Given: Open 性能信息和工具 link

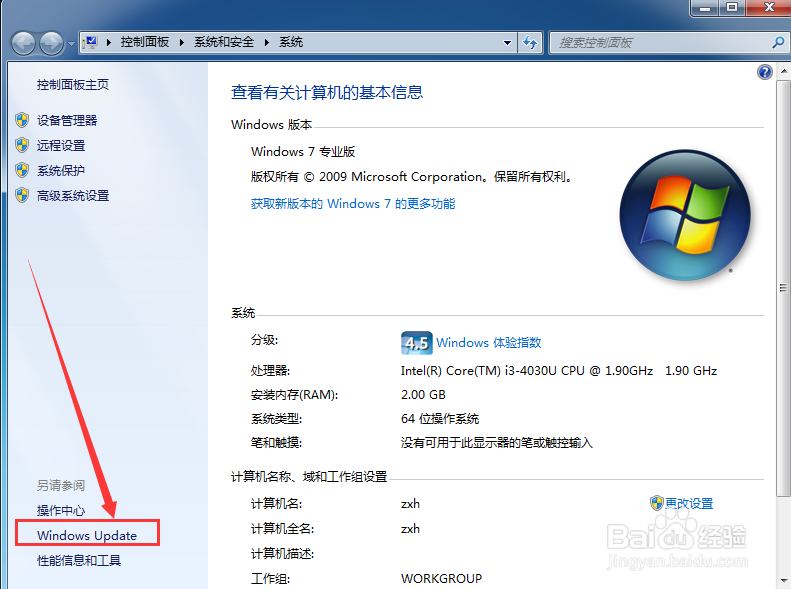Looking at the screenshot, I should (79, 560).
